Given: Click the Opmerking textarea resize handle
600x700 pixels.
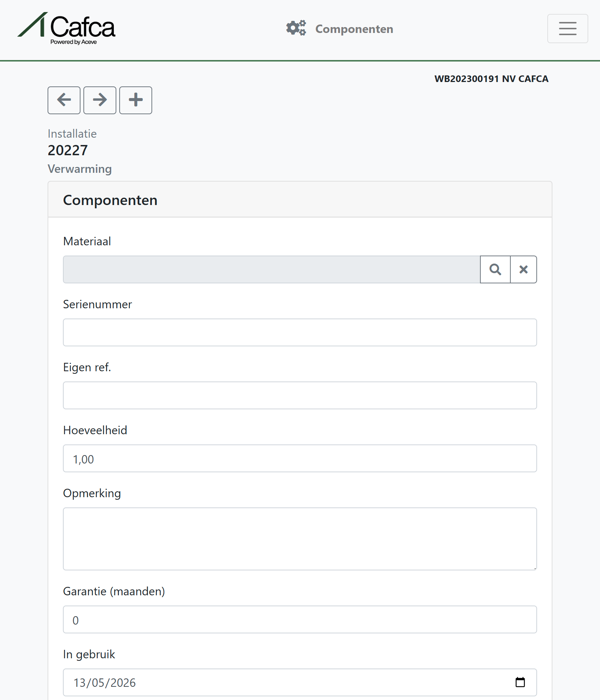Looking at the screenshot, I should pyautogui.click(x=535, y=568).
